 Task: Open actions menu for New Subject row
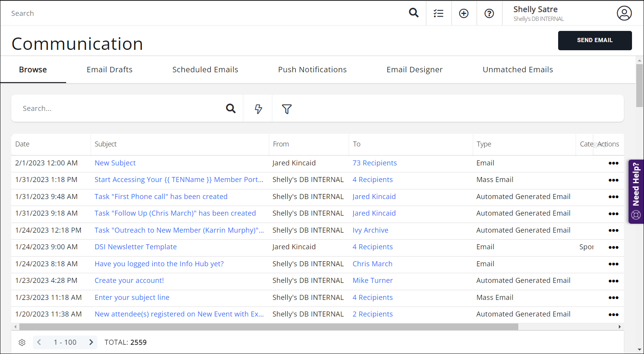coord(613,163)
